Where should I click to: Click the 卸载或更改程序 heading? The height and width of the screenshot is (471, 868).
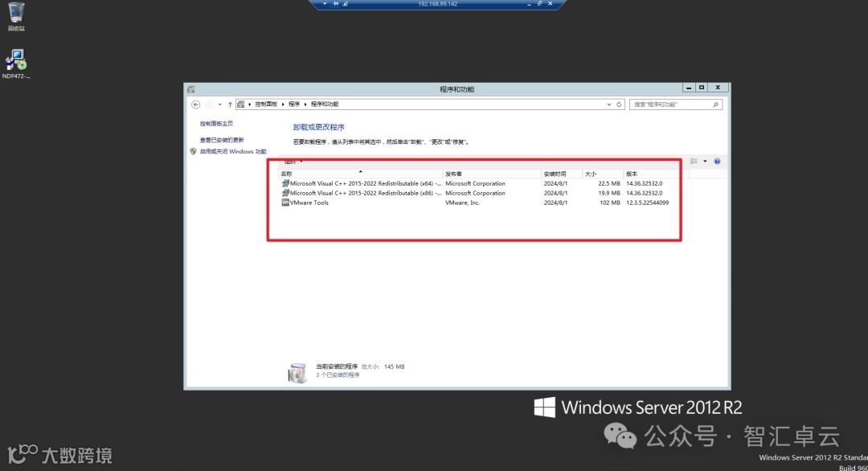click(319, 127)
